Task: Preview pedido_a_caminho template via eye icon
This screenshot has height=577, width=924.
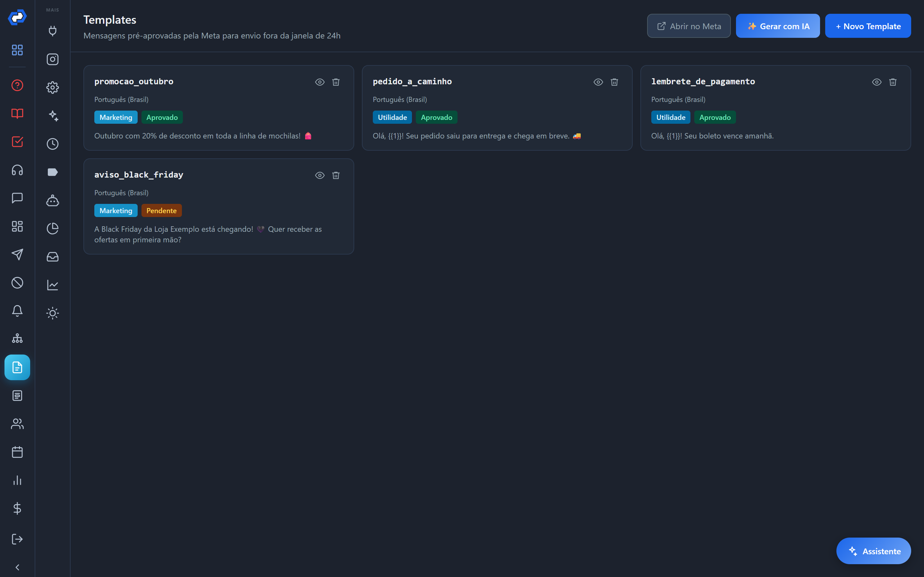Action: (598, 82)
